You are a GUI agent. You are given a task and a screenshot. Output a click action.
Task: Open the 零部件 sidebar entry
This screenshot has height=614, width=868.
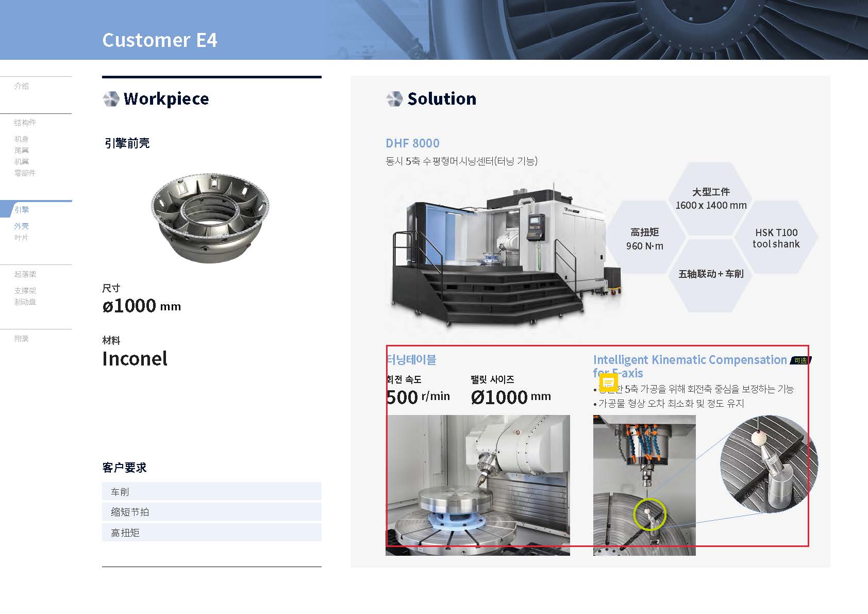[x=25, y=173]
